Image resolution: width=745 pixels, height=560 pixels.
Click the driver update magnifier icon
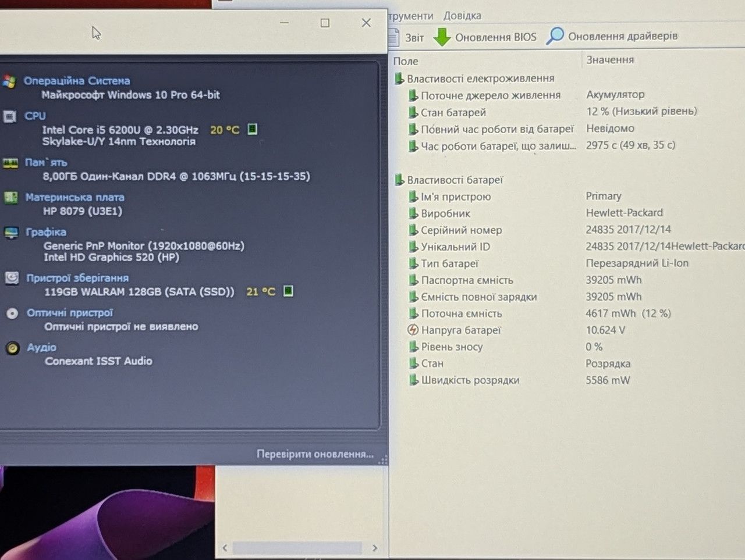[555, 36]
